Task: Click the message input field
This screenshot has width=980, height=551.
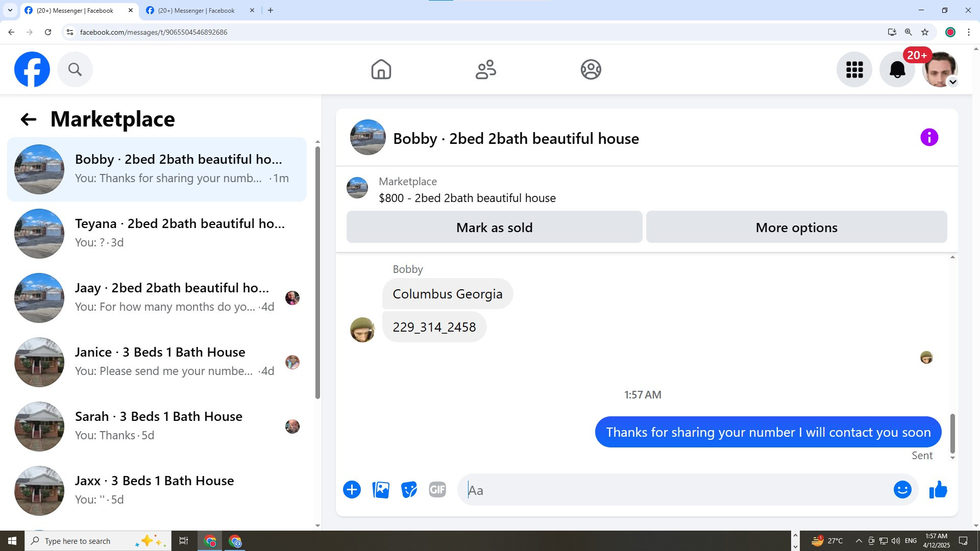Action: [676, 490]
